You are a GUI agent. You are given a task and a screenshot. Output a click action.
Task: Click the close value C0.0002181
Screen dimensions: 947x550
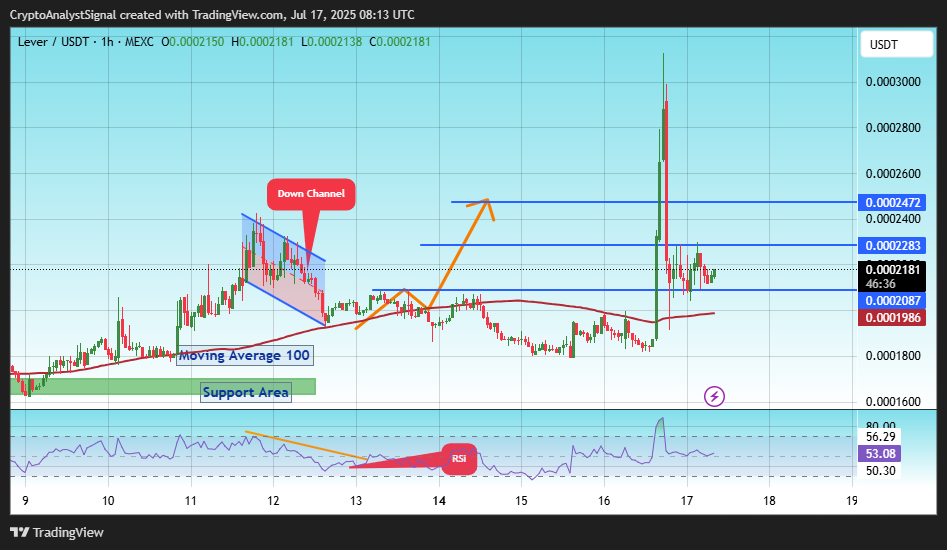400,42
